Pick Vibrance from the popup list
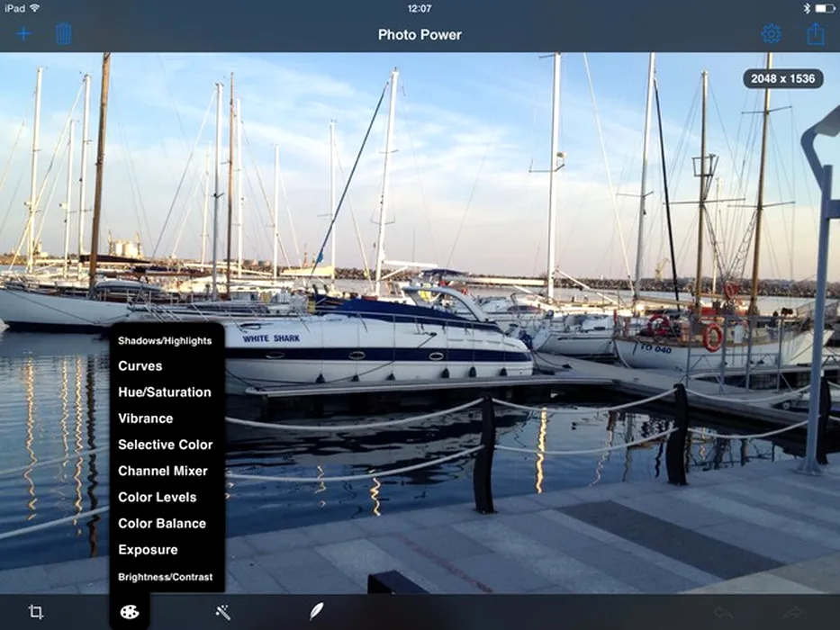Screen dimensions: 840x630 point(146,418)
